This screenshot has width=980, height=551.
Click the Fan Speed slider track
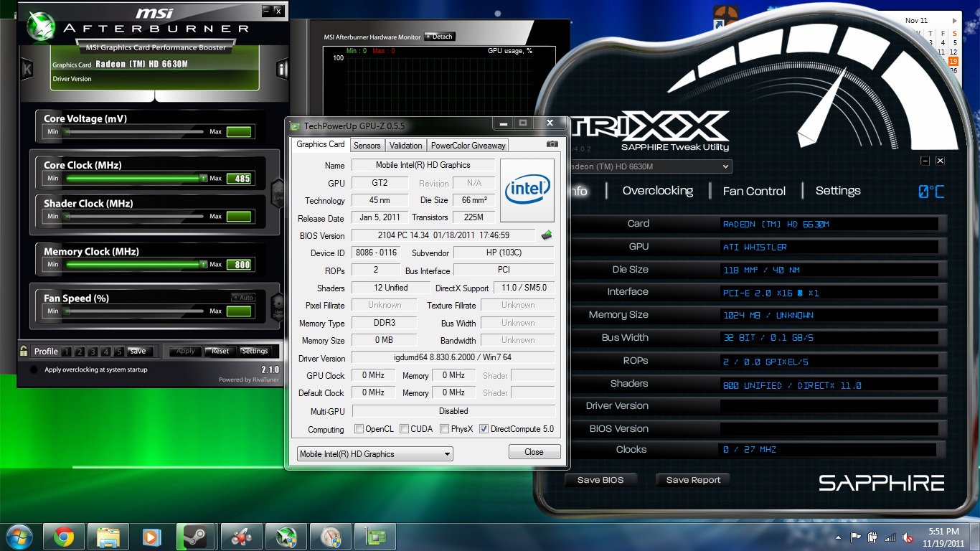(135, 311)
